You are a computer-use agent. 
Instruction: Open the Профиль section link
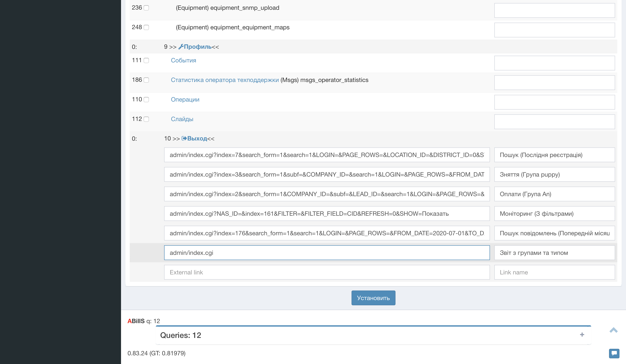[x=197, y=47]
